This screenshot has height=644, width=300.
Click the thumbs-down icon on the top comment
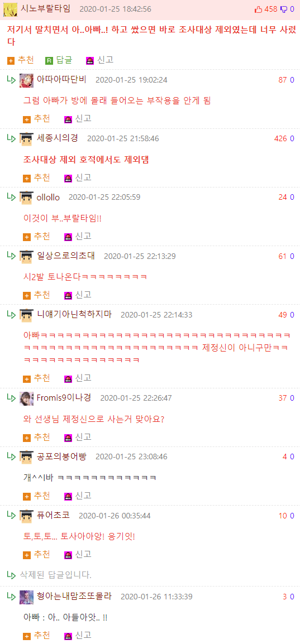(284, 9)
